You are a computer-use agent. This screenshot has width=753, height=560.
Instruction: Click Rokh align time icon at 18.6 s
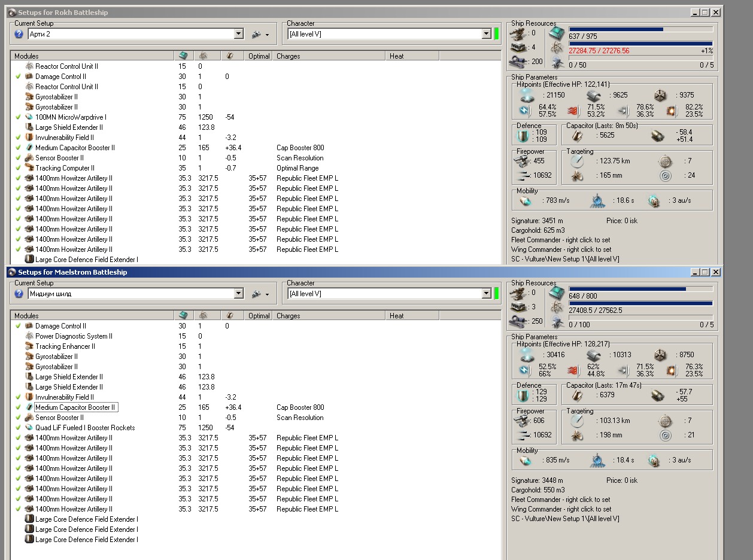point(597,200)
